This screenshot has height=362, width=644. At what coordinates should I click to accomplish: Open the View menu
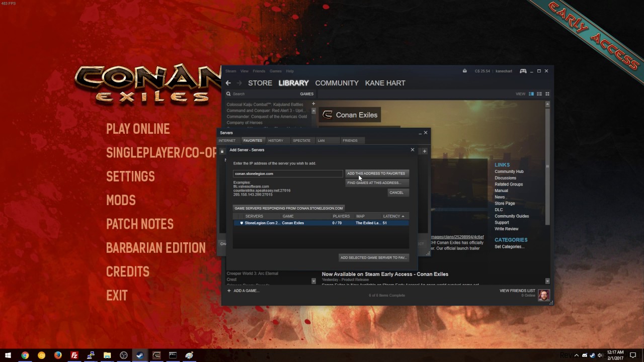point(245,71)
